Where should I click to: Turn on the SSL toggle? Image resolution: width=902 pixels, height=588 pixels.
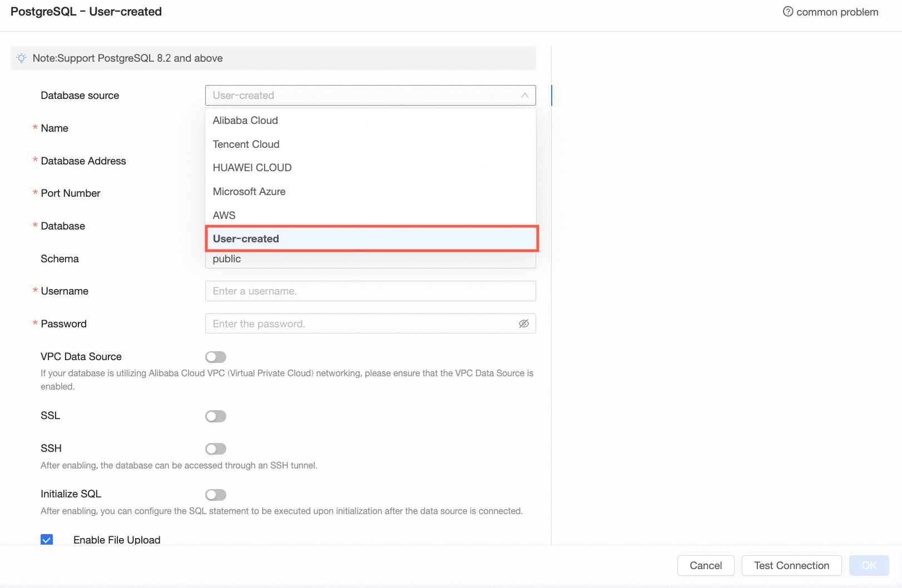216,416
